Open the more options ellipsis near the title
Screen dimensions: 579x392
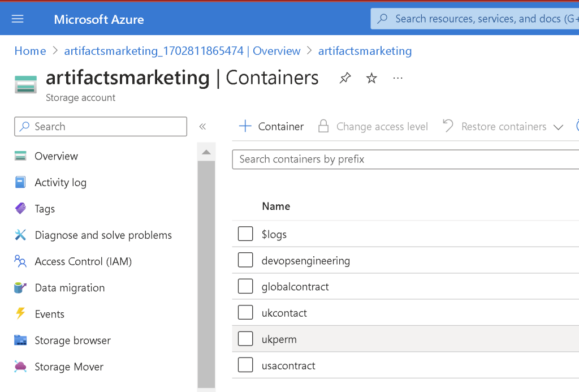[397, 78]
